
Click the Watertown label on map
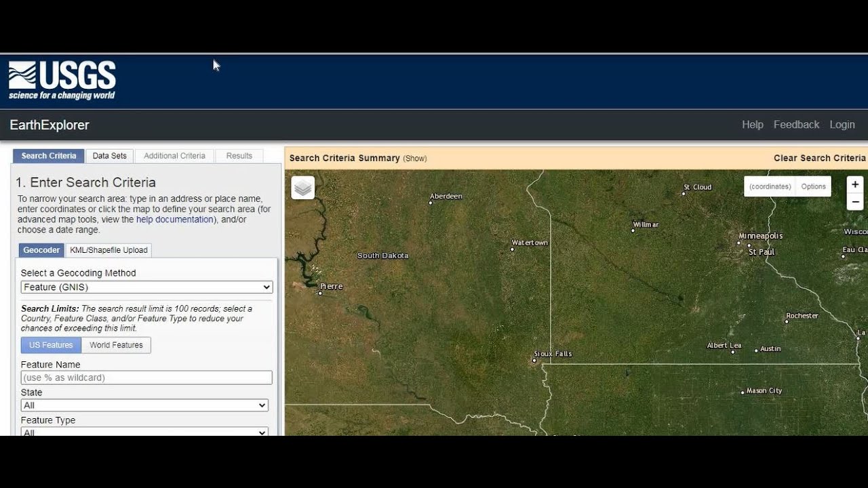pyautogui.click(x=530, y=243)
